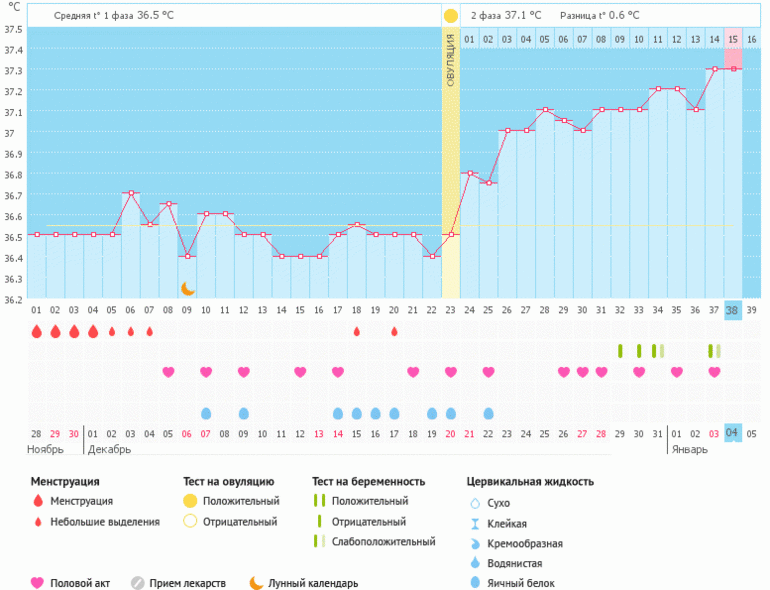This screenshot has height=590, width=770.
Task: Select highlighted cycle day 38
Action: click(x=732, y=310)
